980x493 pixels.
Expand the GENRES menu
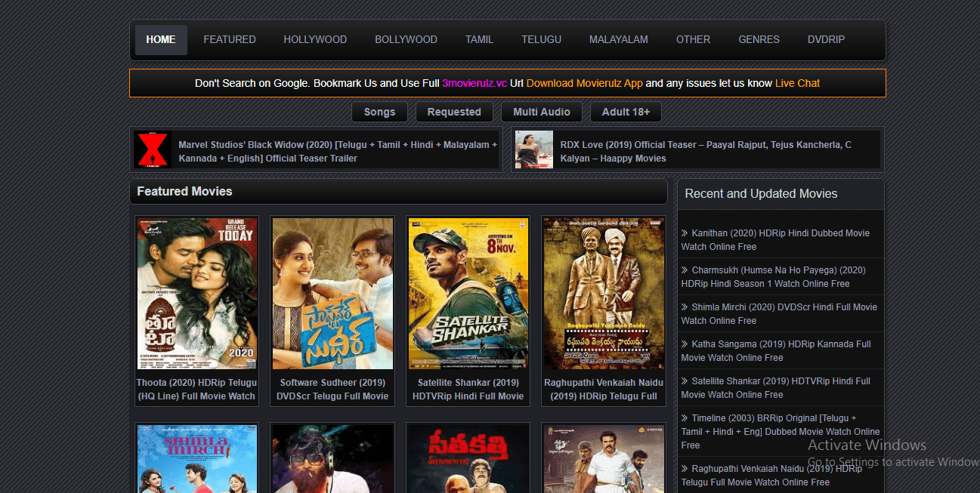click(759, 40)
